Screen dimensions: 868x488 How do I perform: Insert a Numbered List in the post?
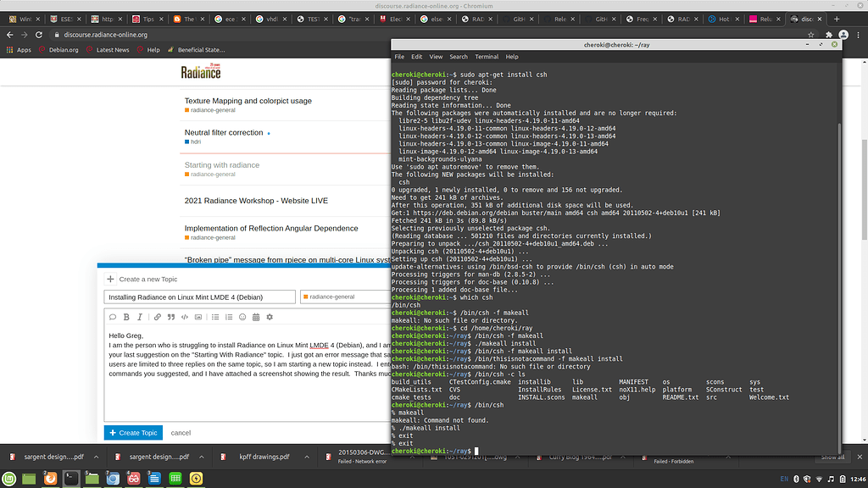pyautogui.click(x=229, y=316)
